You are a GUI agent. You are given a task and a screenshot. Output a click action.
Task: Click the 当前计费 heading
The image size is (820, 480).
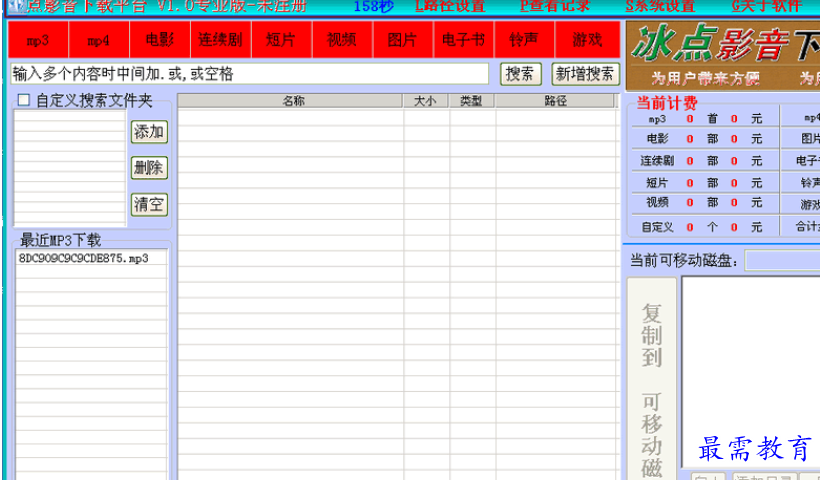667,103
